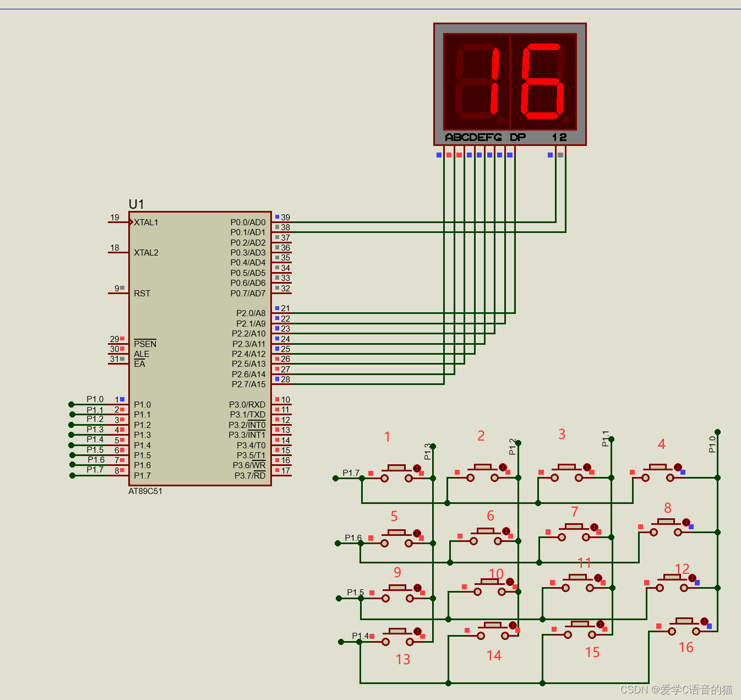Image resolution: width=741 pixels, height=700 pixels.
Task: Select the AT89C51 part name text
Action: pos(145,491)
